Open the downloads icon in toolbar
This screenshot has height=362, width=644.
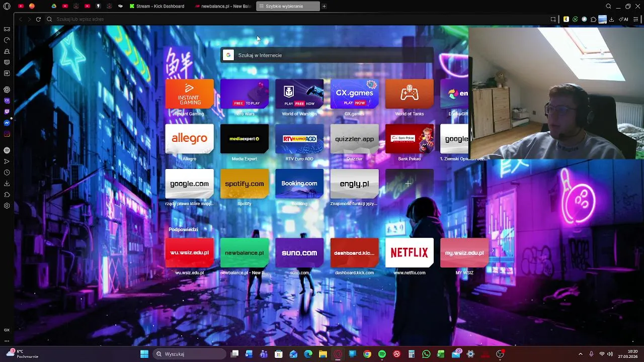tap(611, 19)
